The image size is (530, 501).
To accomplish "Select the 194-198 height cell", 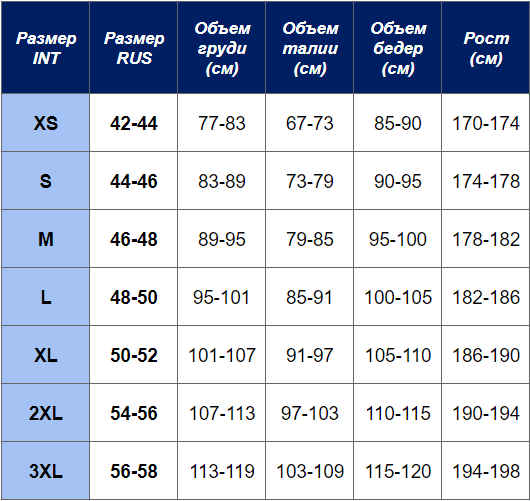I will coord(485,471).
